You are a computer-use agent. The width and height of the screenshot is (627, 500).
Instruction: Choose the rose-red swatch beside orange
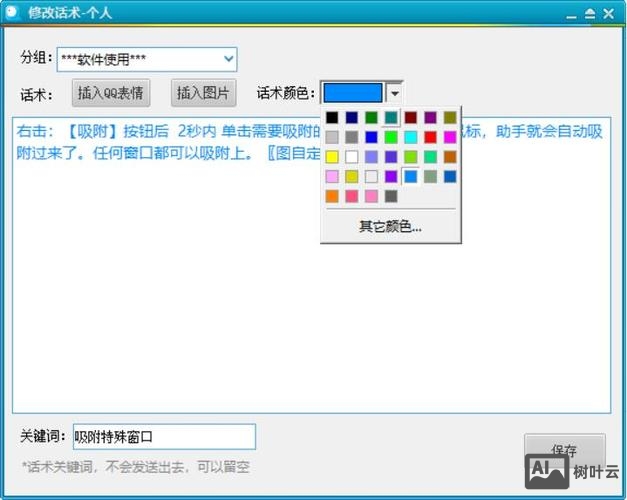click(x=351, y=196)
